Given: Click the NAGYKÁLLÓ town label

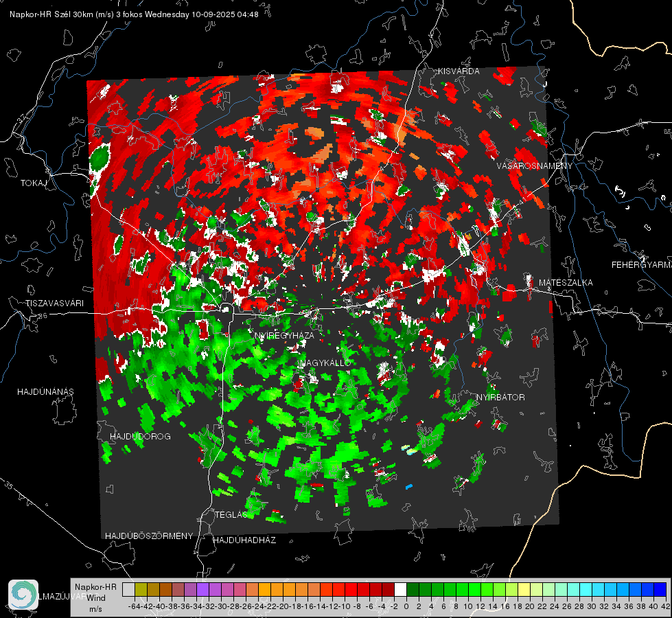Looking at the screenshot, I should tap(326, 363).
